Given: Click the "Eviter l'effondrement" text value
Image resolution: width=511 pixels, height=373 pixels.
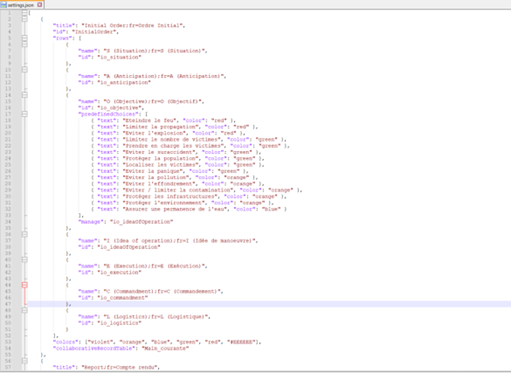Looking at the screenshot, I should pos(158,184).
